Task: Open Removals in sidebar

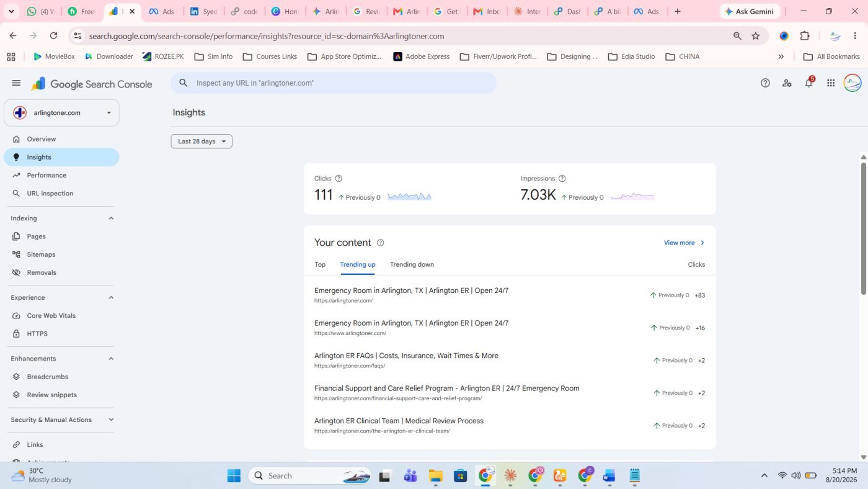Action: [x=61, y=272]
